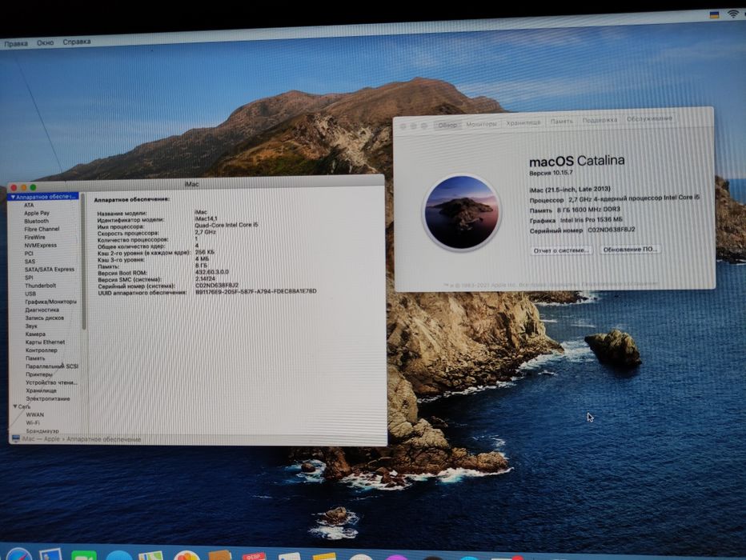
Task: Click Версия 10.15.7 text
Action: click(551, 173)
